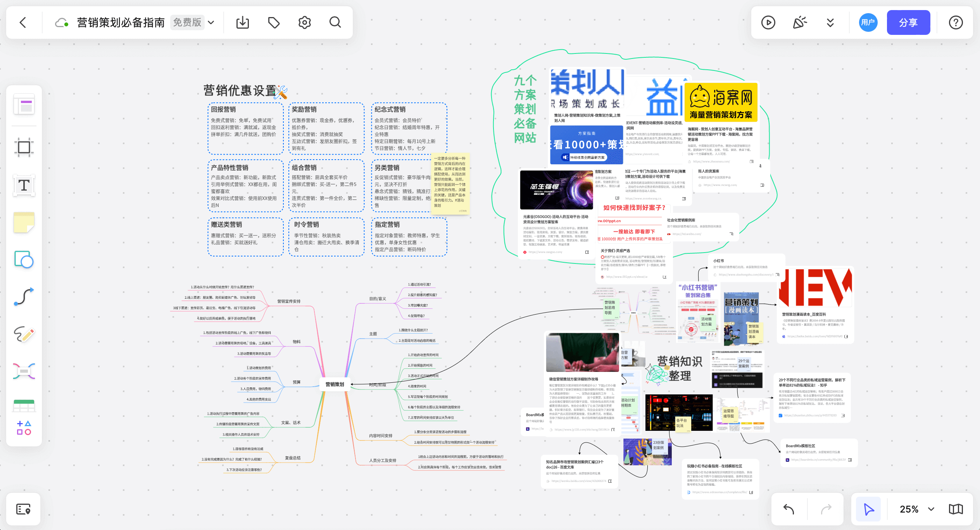Image resolution: width=980 pixels, height=530 pixels.
Task: Choose the shapes tool
Action: (x=24, y=260)
